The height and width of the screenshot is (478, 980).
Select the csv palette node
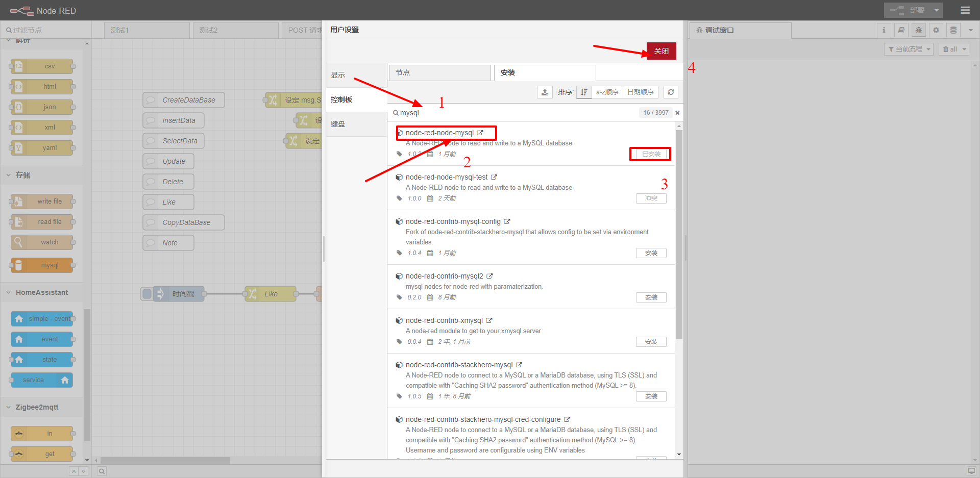click(x=42, y=66)
